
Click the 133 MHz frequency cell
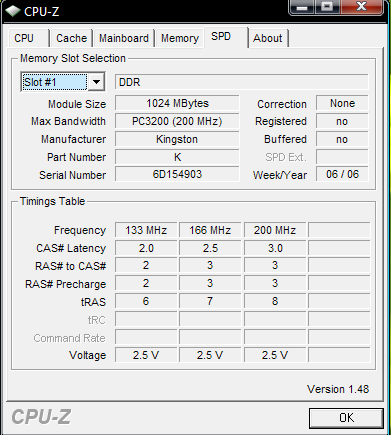point(146,230)
